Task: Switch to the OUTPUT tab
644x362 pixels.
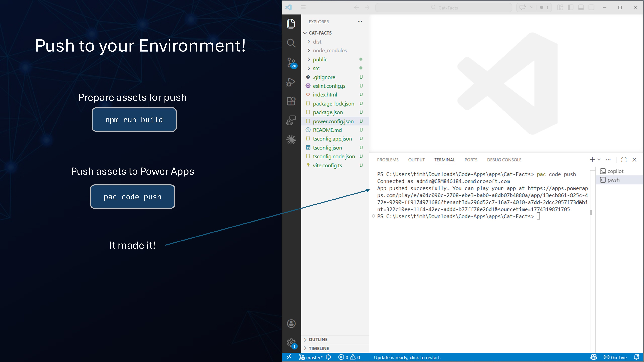Action: (x=417, y=160)
